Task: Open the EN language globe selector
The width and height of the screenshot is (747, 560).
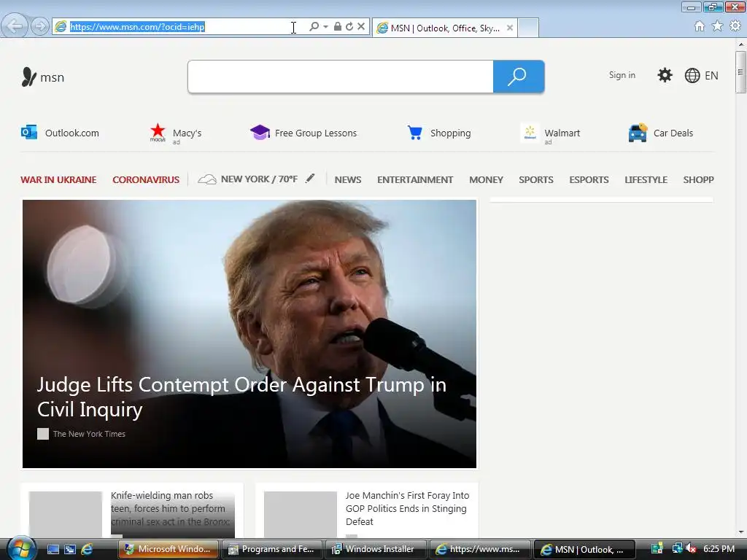Action: 701,75
